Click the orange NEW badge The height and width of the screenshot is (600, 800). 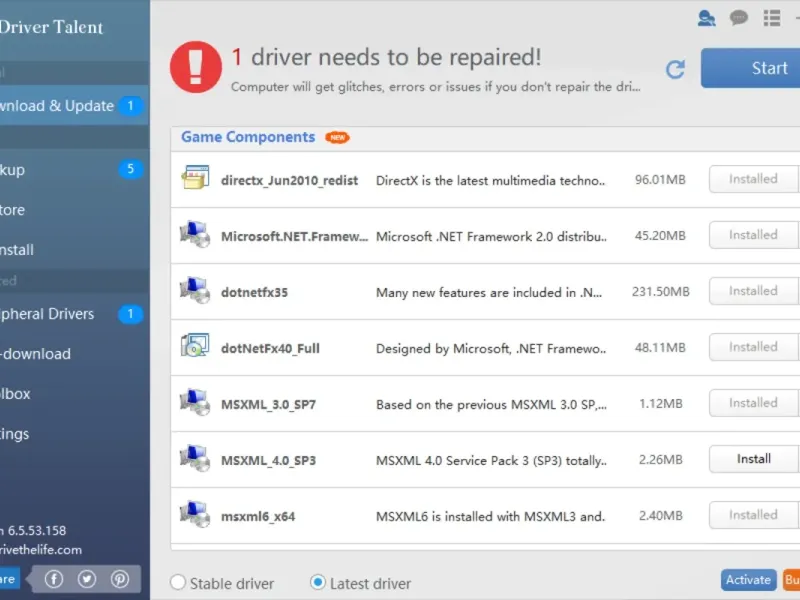coord(337,137)
